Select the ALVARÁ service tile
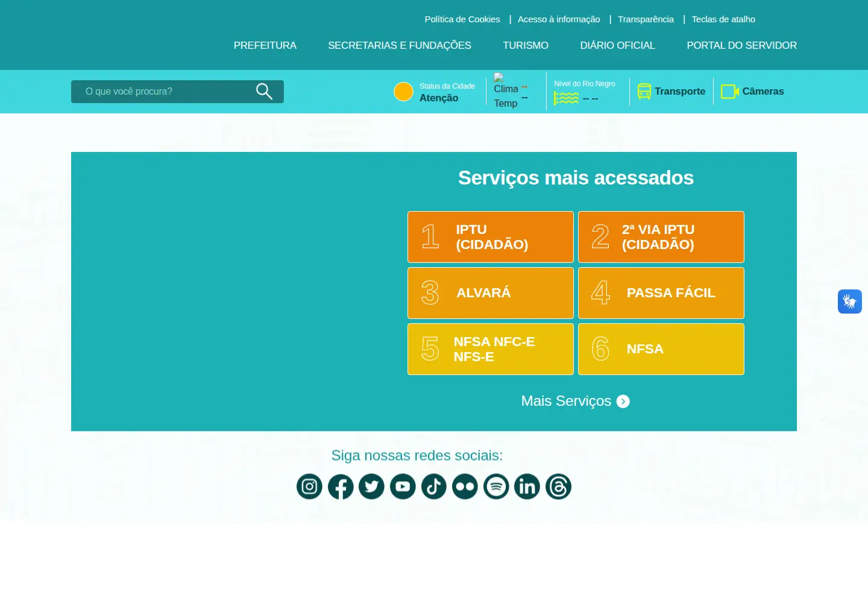 pos(491,293)
